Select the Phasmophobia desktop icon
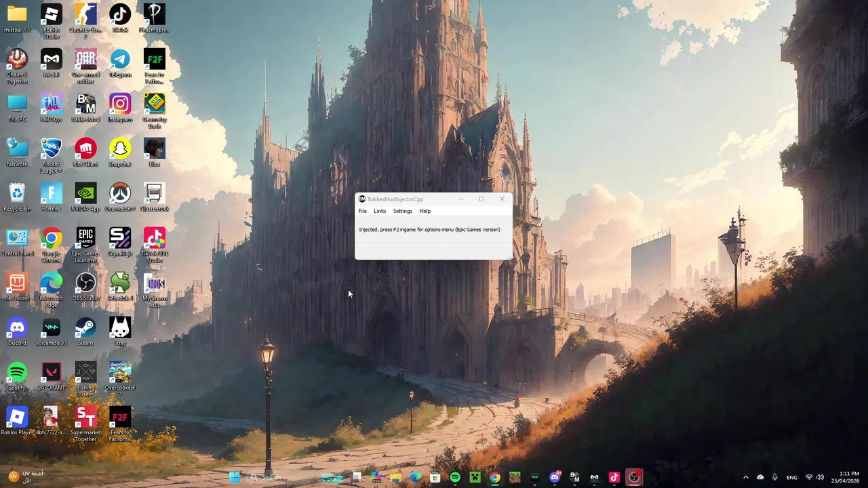 click(154, 18)
